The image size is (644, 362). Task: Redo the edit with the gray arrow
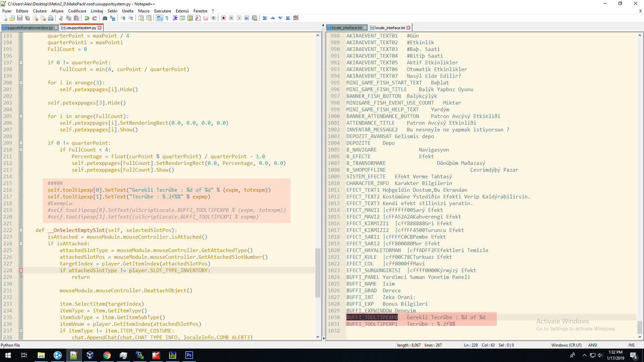pyautogui.click(x=94, y=18)
